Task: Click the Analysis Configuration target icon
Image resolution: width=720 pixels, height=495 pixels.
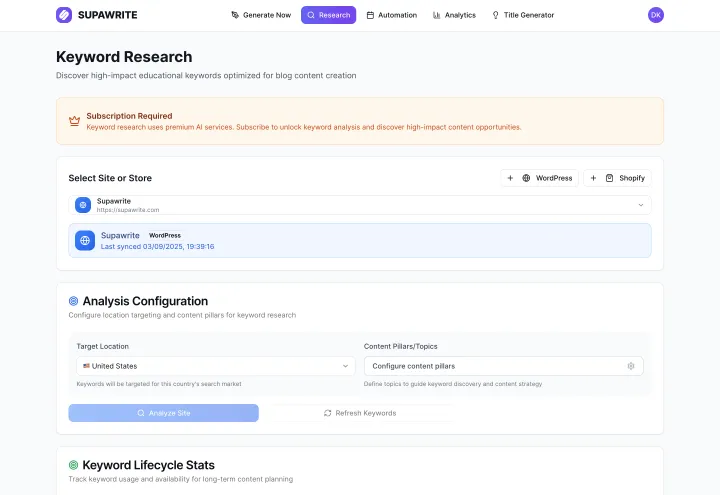Action: [x=73, y=301]
